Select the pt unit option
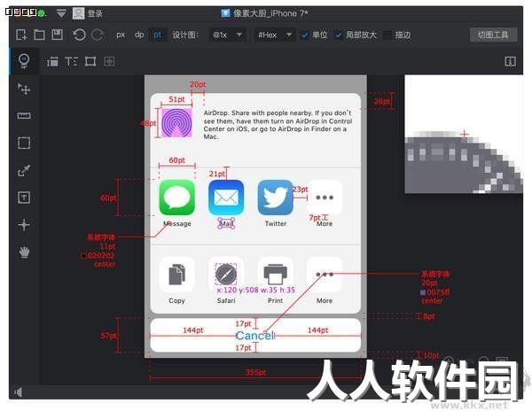The width and height of the screenshot is (532, 411). (x=158, y=35)
